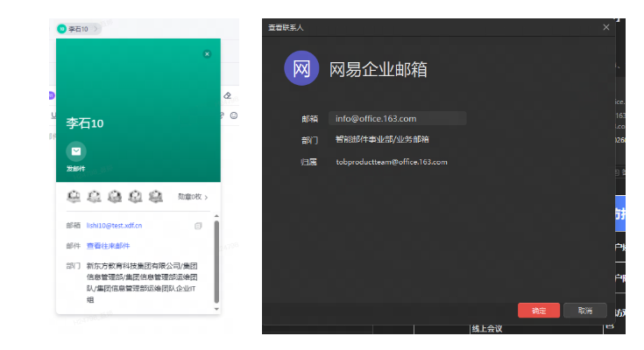Viewport: 644px width, 350px height.
Task: Open the emoji smiley picker
Action: (x=234, y=115)
